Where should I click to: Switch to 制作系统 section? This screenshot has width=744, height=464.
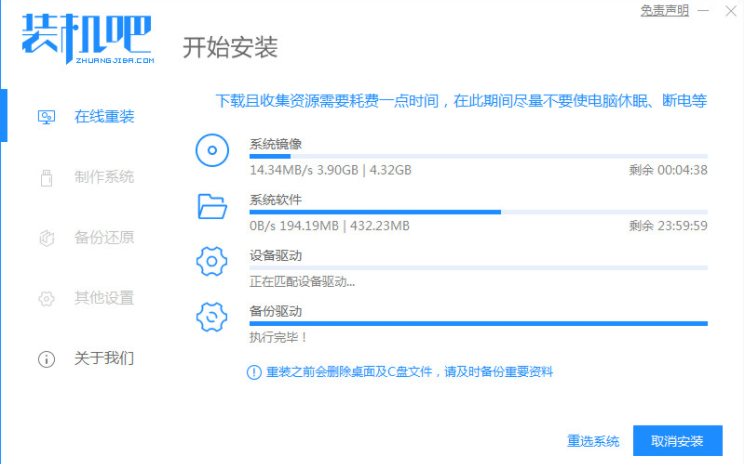[104, 178]
